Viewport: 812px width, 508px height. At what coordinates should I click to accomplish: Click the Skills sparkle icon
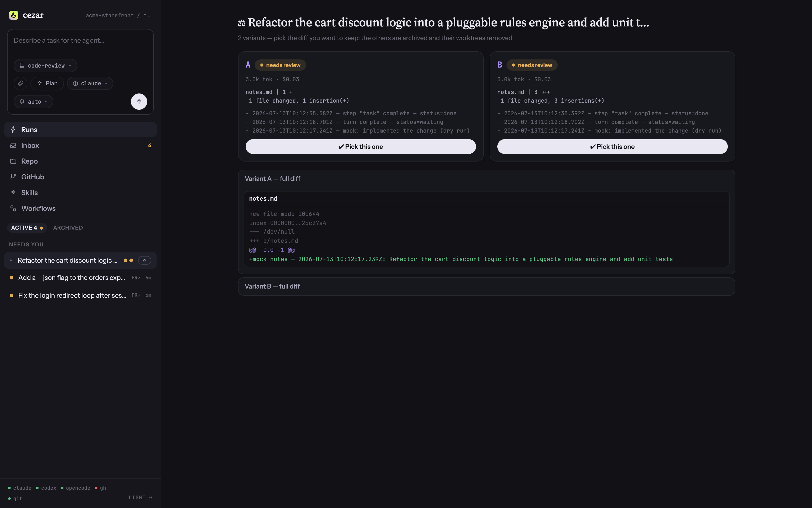point(13,193)
